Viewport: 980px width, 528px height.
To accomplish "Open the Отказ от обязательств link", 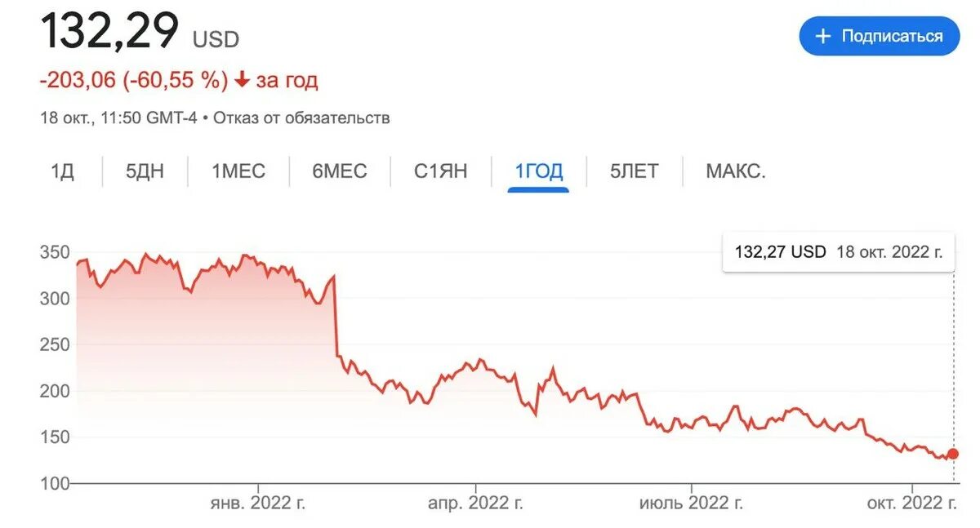I will click(x=302, y=118).
